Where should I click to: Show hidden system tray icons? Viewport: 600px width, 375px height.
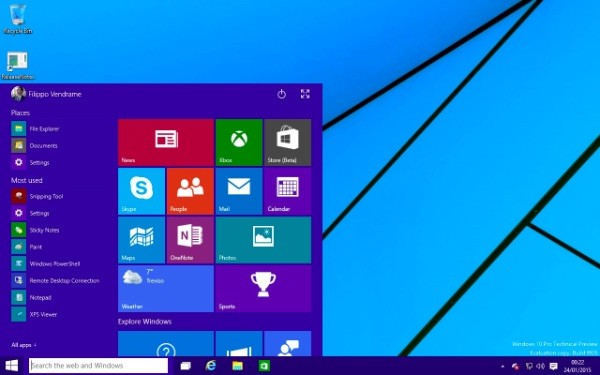502,366
